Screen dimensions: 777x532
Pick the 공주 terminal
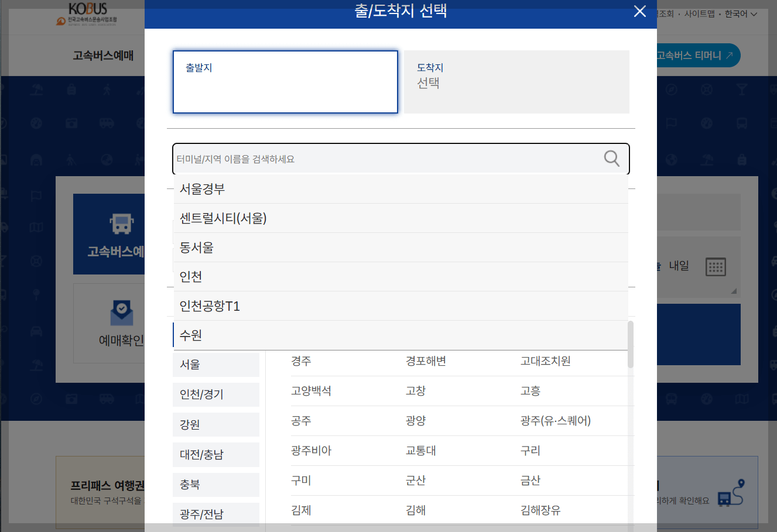click(301, 421)
